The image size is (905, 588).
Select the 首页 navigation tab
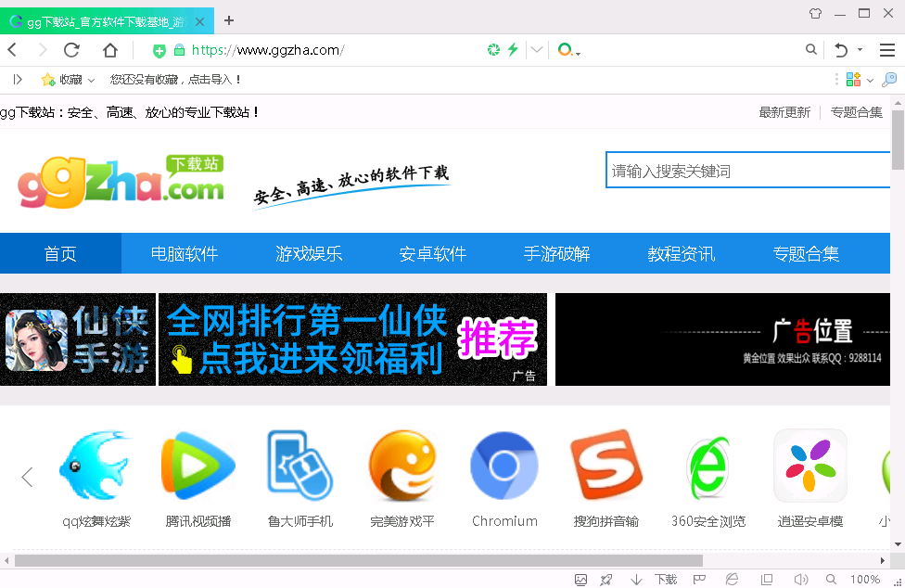click(x=60, y=253)
